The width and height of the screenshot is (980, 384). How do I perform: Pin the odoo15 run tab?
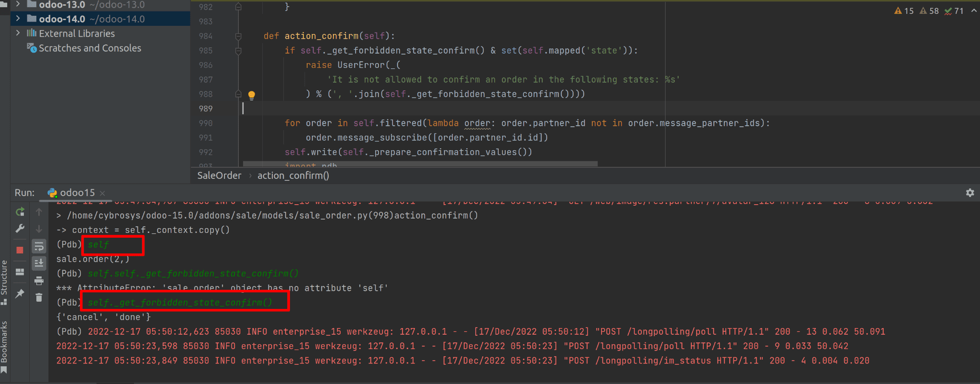(20, 293)
